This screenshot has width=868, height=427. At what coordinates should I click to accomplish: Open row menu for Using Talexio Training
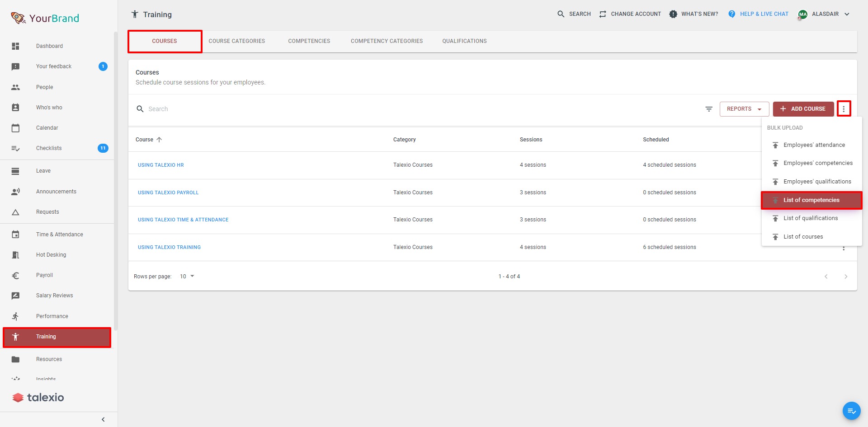click(x=844, y=247)
